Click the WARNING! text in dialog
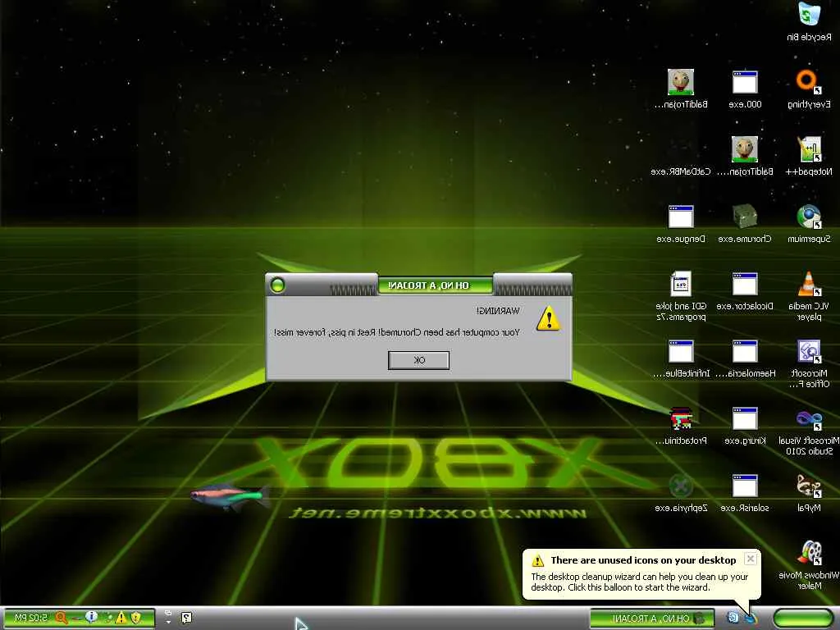 pyautogui.click(x=498, y=311)
